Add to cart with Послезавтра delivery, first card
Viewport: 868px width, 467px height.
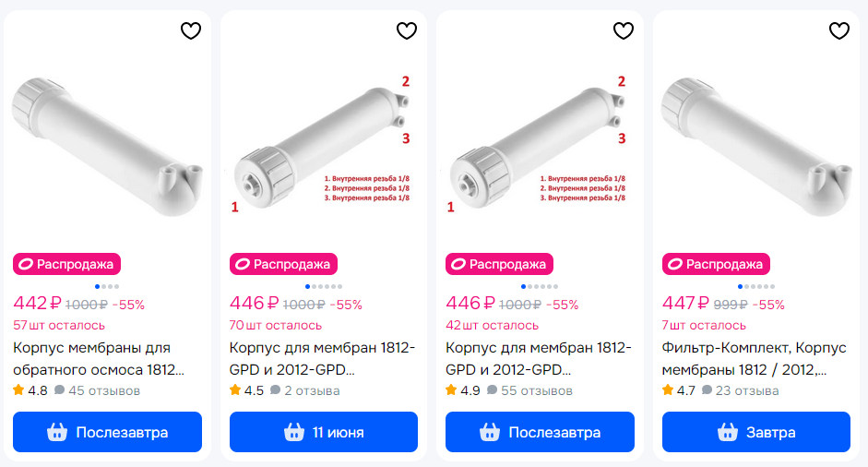pos(107,432)
